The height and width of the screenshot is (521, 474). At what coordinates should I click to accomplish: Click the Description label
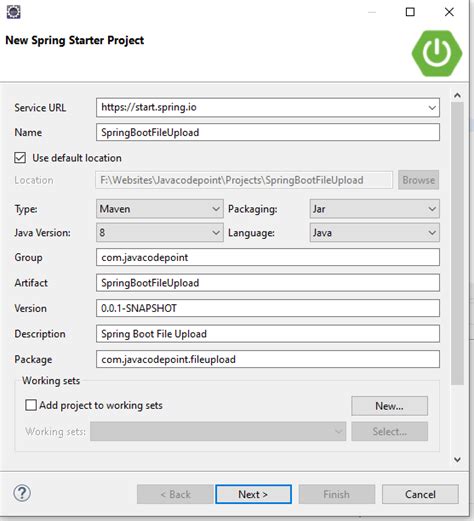coord(40,334)
